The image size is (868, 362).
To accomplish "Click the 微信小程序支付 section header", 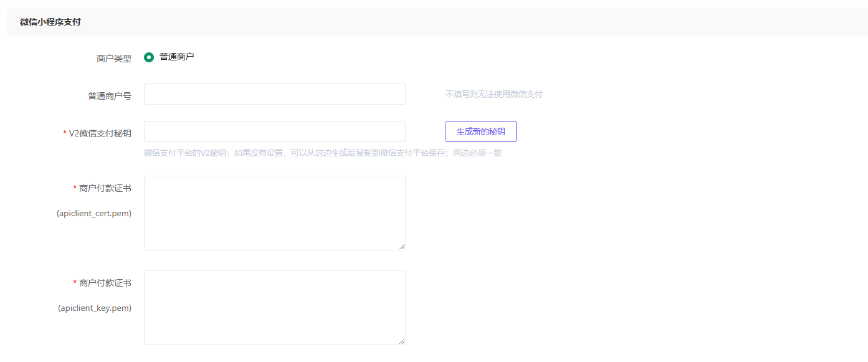I will point(50,22).
